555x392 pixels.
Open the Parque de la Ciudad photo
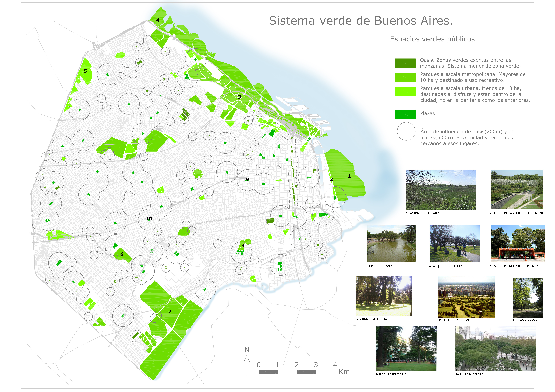[x=467, y=297]
